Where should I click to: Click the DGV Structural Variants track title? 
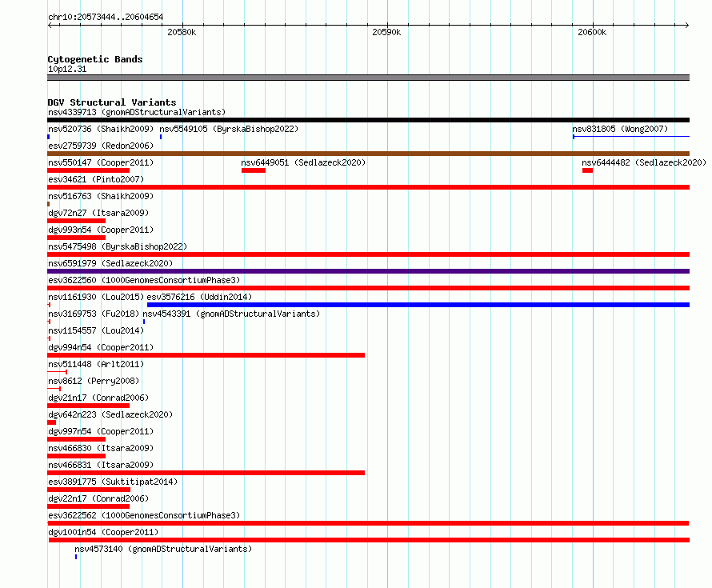tap(112, 102)
